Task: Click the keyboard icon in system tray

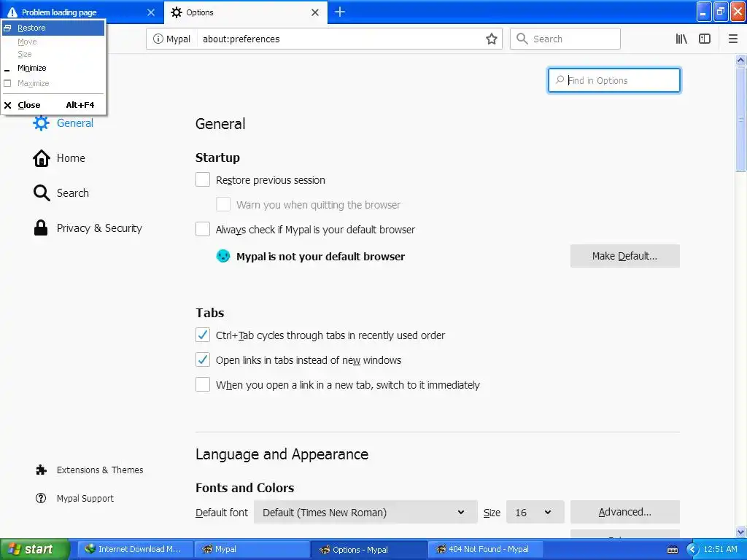Action: coord(672,550)
